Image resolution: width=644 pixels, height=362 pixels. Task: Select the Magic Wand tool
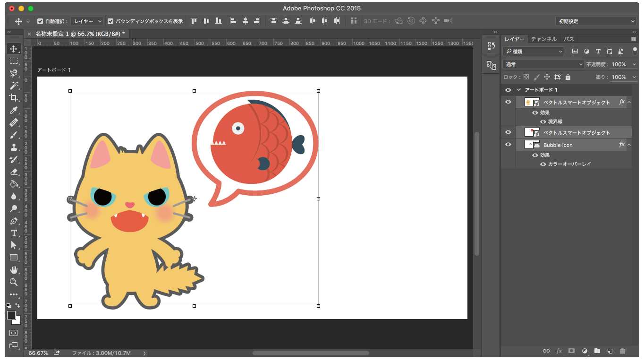tap(13, 86)
